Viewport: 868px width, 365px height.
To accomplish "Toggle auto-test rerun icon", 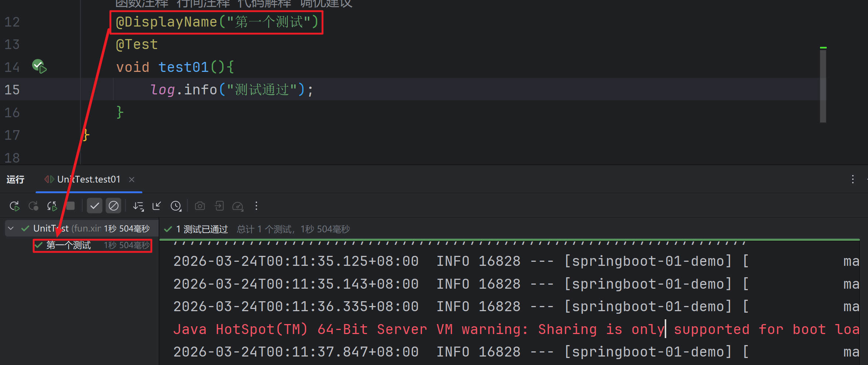I will pyautogui.click(x=52, y=206).
